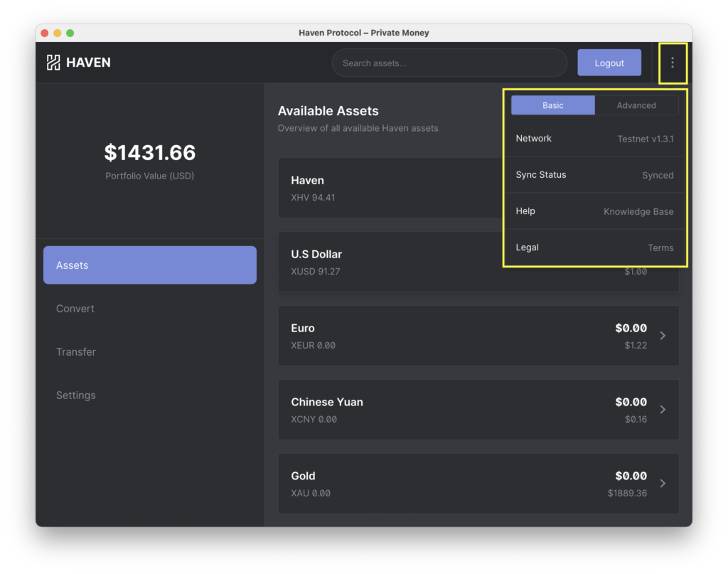Click the Sync Status row
Screen dimensions: 728x574
(x=595, y=175)
